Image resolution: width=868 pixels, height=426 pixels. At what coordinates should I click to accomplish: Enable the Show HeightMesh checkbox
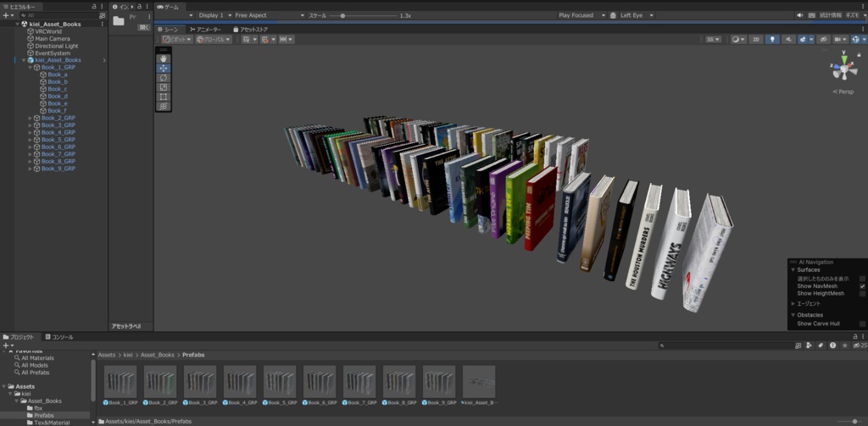pyautogui.click(x=862, y=294)
